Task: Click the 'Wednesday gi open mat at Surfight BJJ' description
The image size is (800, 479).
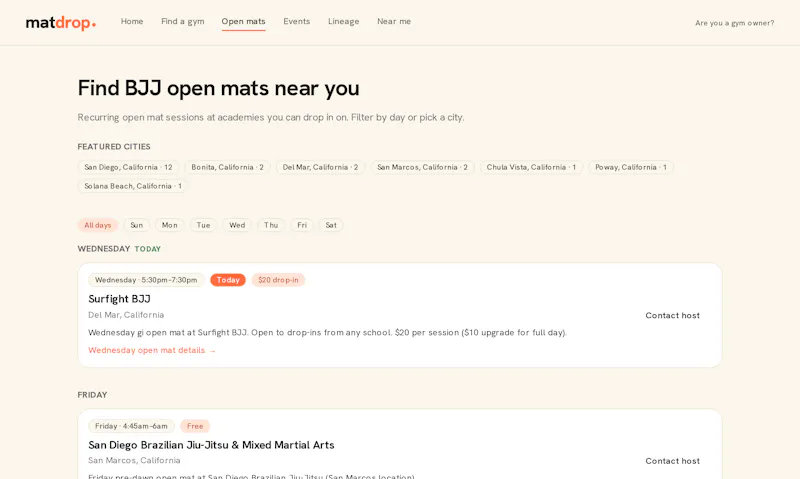Action: click(x=328, y=333)
